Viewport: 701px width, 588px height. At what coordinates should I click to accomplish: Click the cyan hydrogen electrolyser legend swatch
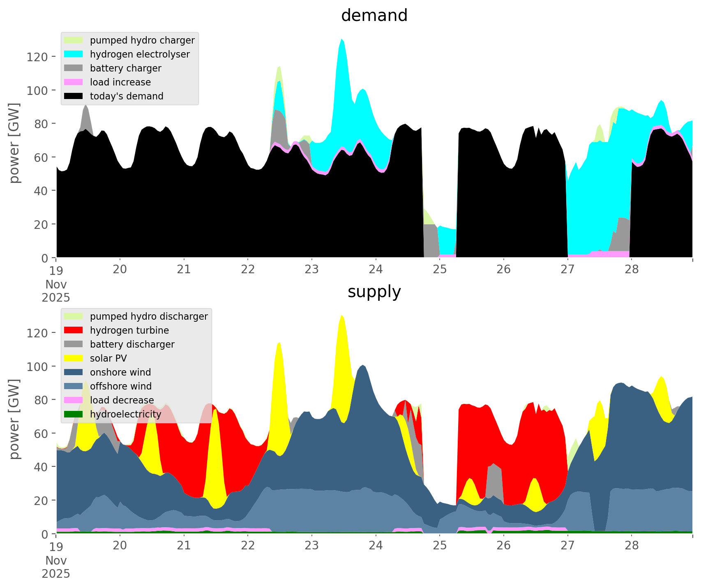(x=74, y=54)
